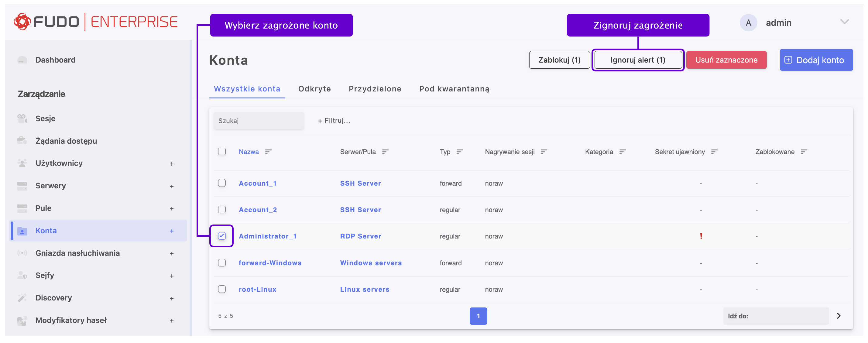Expand the Gniazda nasłuchiwania submenu plus
This screenshot has width=868, height=343.
(x=172, y=254)
